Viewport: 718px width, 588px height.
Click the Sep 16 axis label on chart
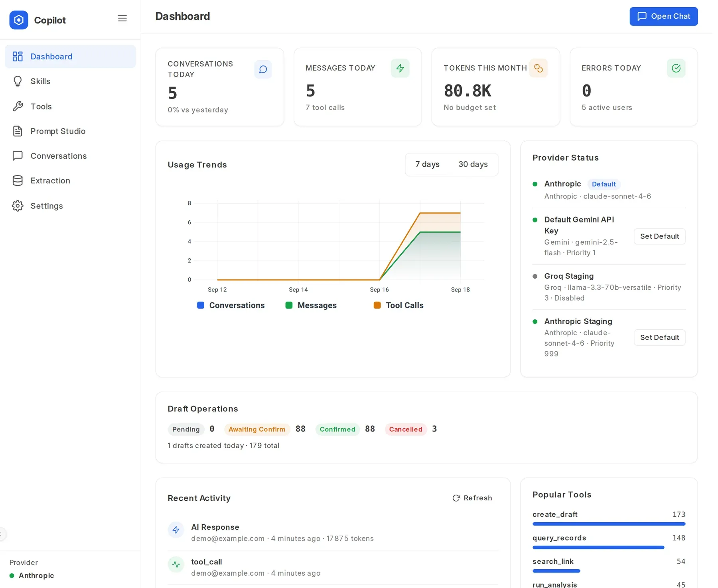pos(379,290)
